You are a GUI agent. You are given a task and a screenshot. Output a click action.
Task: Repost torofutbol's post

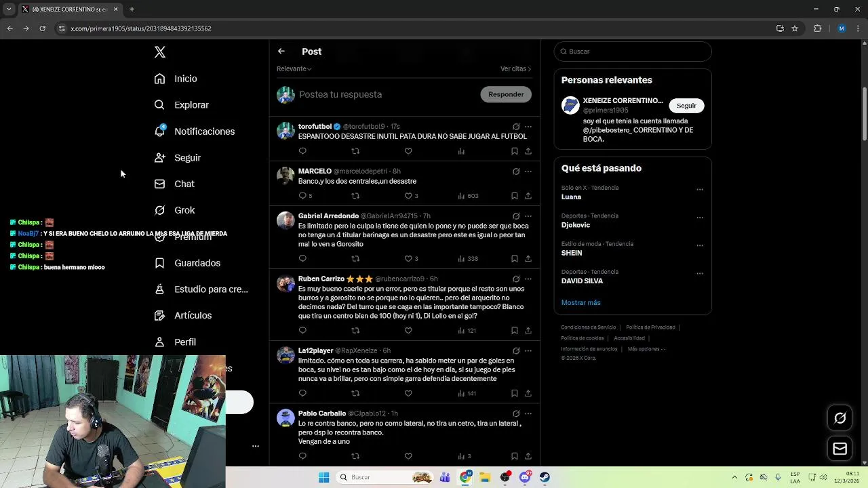point(355,151)
